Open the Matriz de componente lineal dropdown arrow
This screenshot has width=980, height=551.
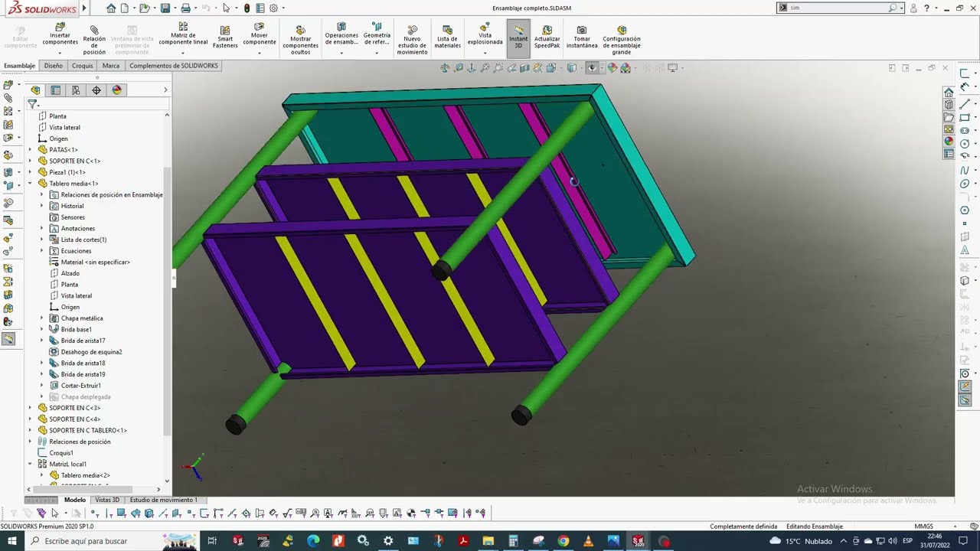coord(183,54)
